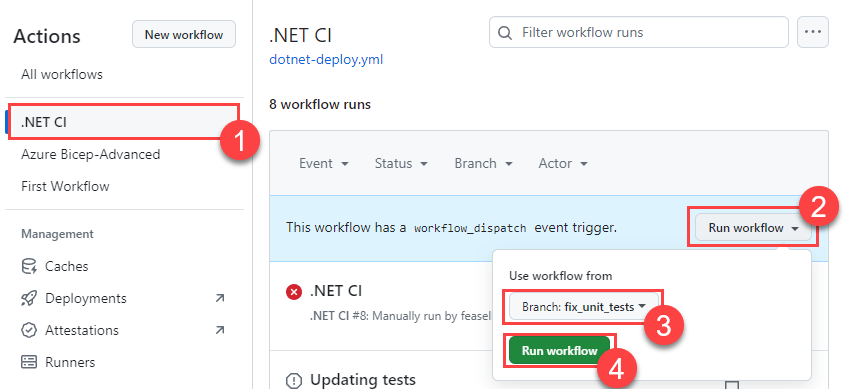Open the Caches management page
This screenshot has height=389, width=844.
point(67,266)
